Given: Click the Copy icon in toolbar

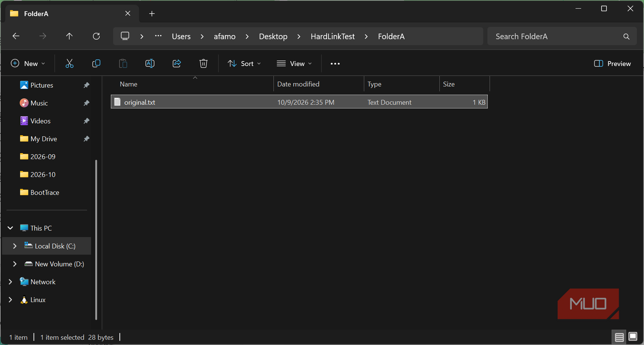Looking at the screenshot, I should pyautogui.click(x=96, y=64).
